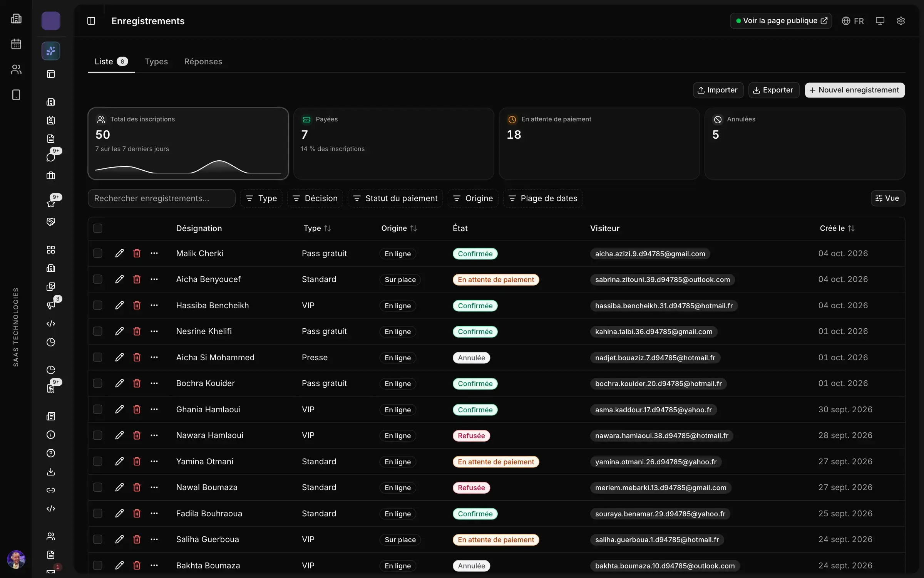Open Voir la page publique link

[x=781, y=21]
